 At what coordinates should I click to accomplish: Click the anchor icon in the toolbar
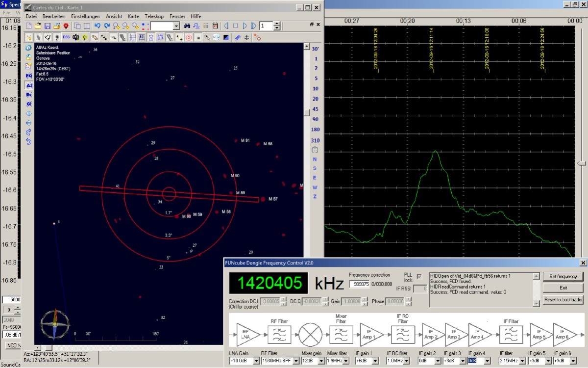[246, 37]
